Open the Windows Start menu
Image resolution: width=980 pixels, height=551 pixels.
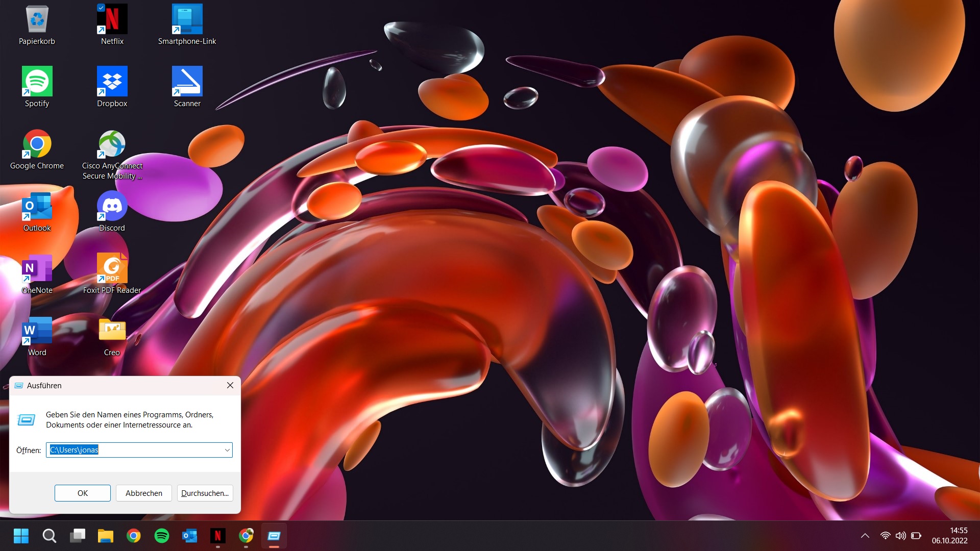point(21,536)
